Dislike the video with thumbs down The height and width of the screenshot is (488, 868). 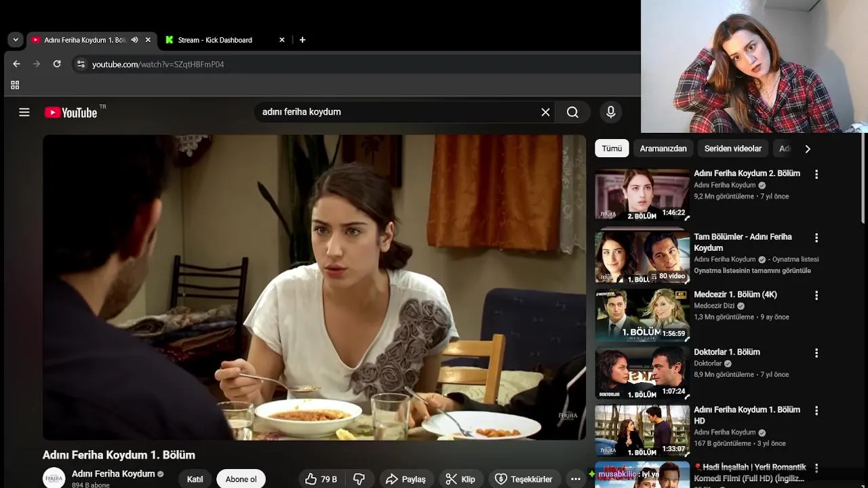point(359,479)
